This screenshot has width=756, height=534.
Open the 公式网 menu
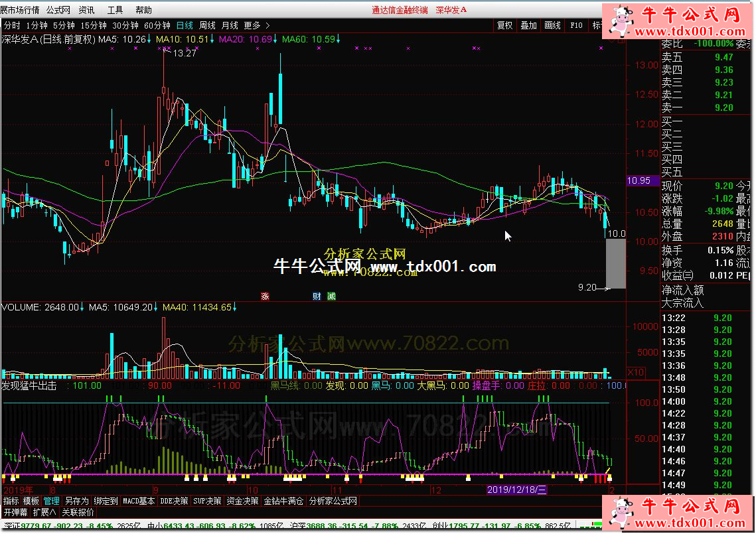click(58, 10)
